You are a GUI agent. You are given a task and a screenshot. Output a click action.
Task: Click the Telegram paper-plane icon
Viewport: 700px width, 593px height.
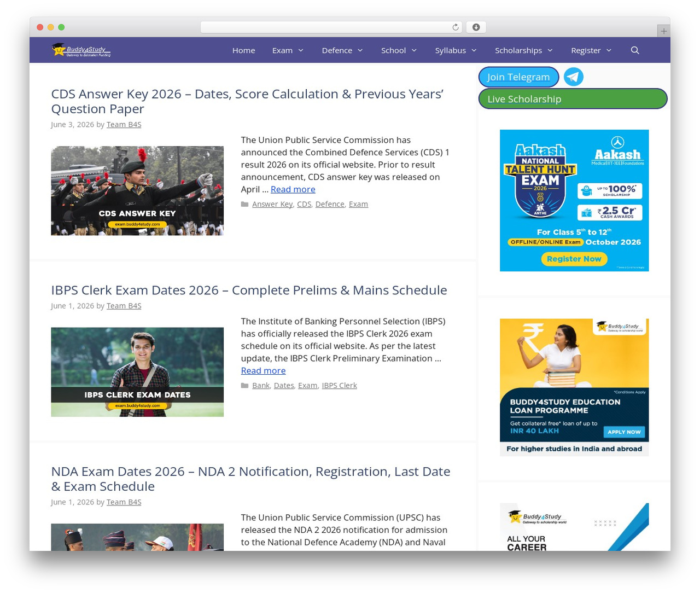tap(574, 77)
